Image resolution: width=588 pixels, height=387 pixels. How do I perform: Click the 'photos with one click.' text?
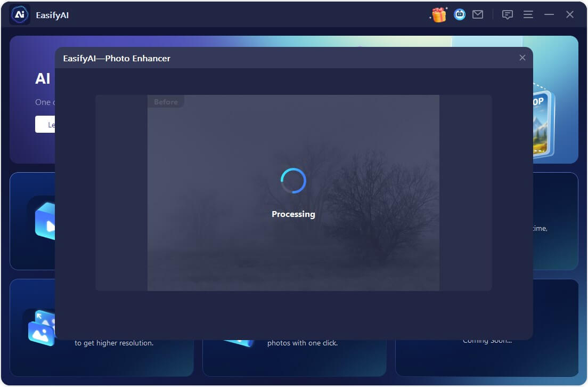pyautogui.click(x=302, y=343)
